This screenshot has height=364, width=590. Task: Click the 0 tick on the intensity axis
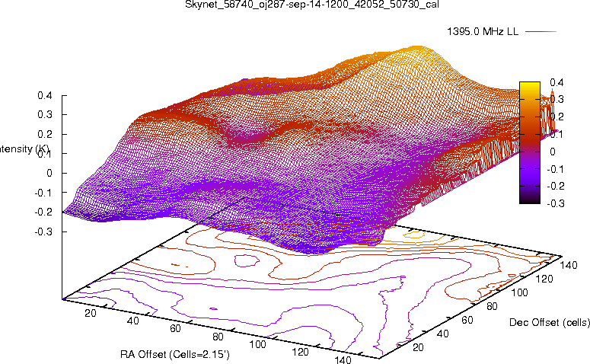(x=49, y=173)
